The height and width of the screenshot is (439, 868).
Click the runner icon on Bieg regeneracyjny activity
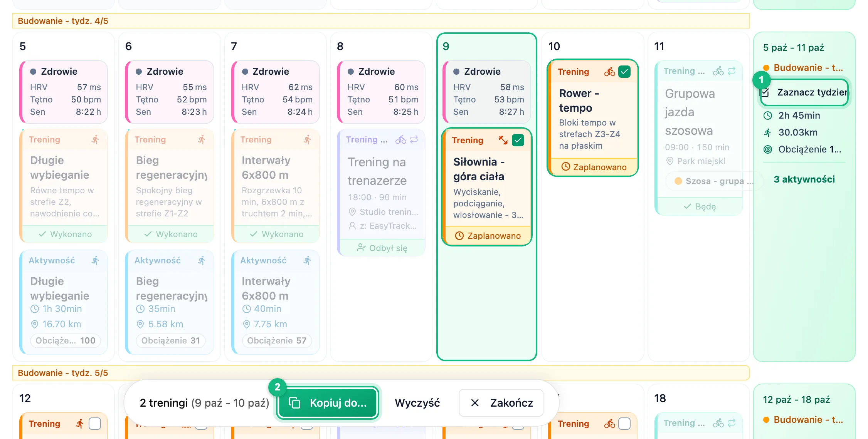[x=201, y=260]
